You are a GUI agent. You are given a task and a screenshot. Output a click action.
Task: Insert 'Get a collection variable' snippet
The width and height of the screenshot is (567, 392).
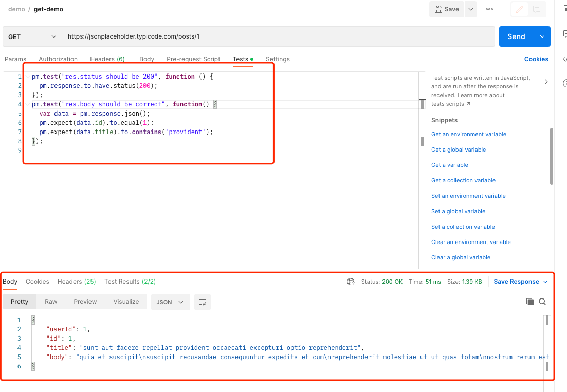click(x=463, y=180)
